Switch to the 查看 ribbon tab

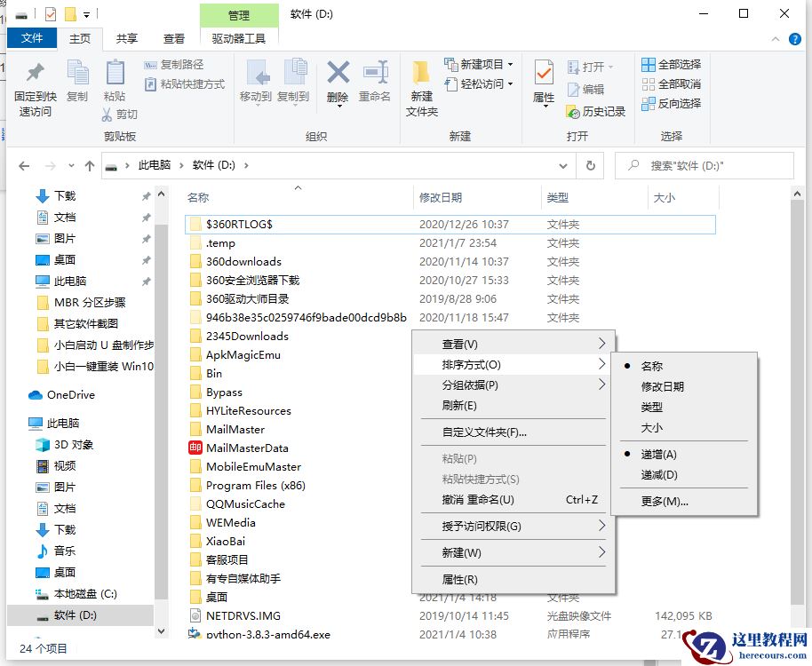coord(173,38)
